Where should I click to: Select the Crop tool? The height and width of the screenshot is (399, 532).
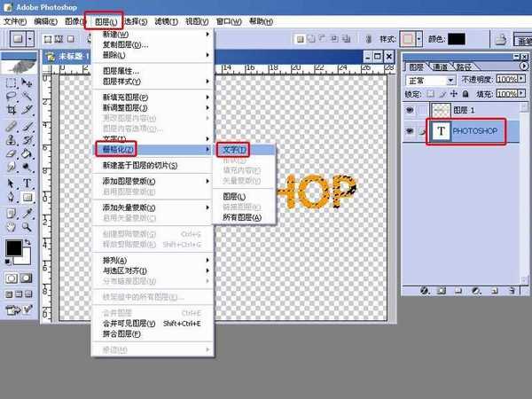click(x=11, y=110)
